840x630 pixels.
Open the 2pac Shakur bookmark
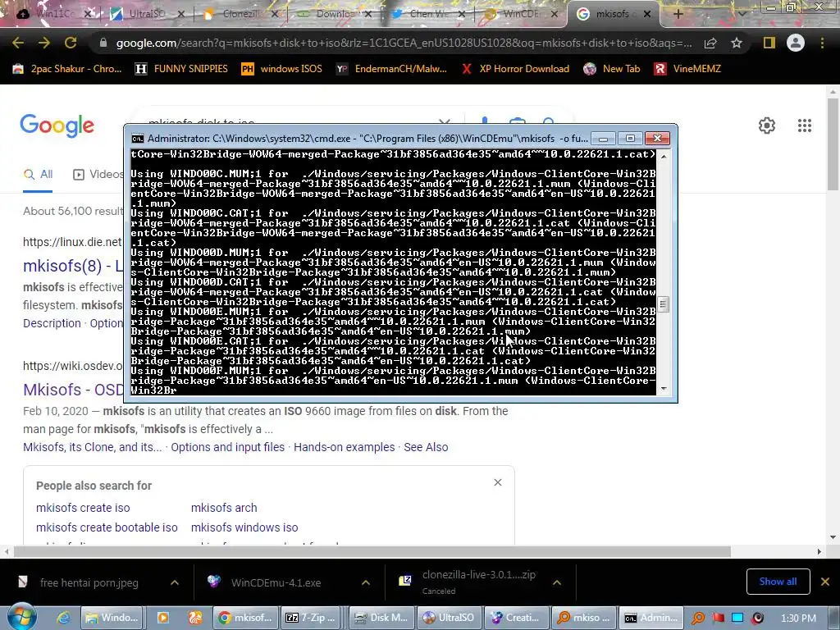pos(67,69)
